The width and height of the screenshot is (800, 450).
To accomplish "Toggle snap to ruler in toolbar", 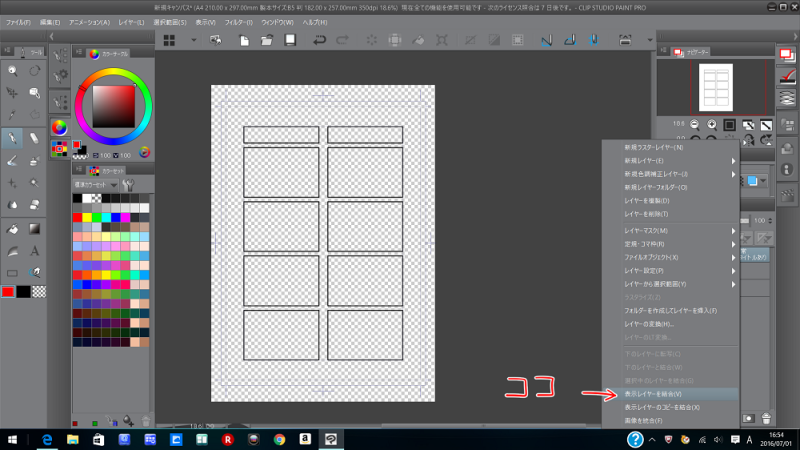I will click(546, 40).
